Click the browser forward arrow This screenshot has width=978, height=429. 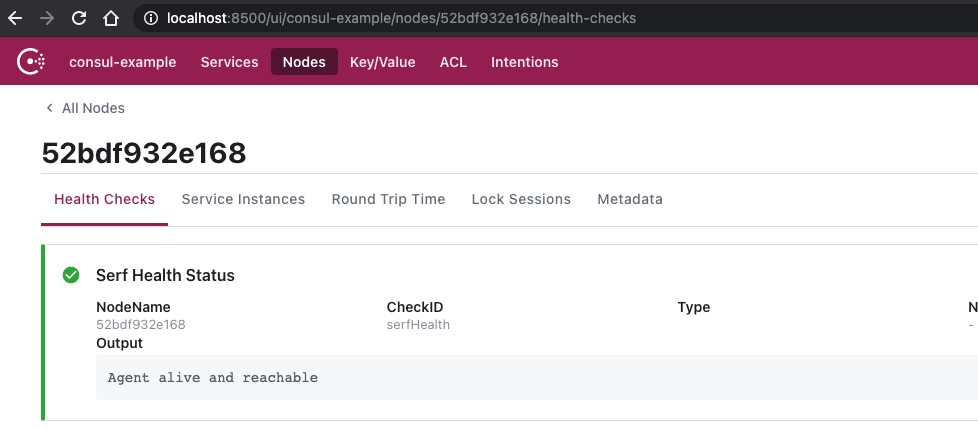pos(47,18)
